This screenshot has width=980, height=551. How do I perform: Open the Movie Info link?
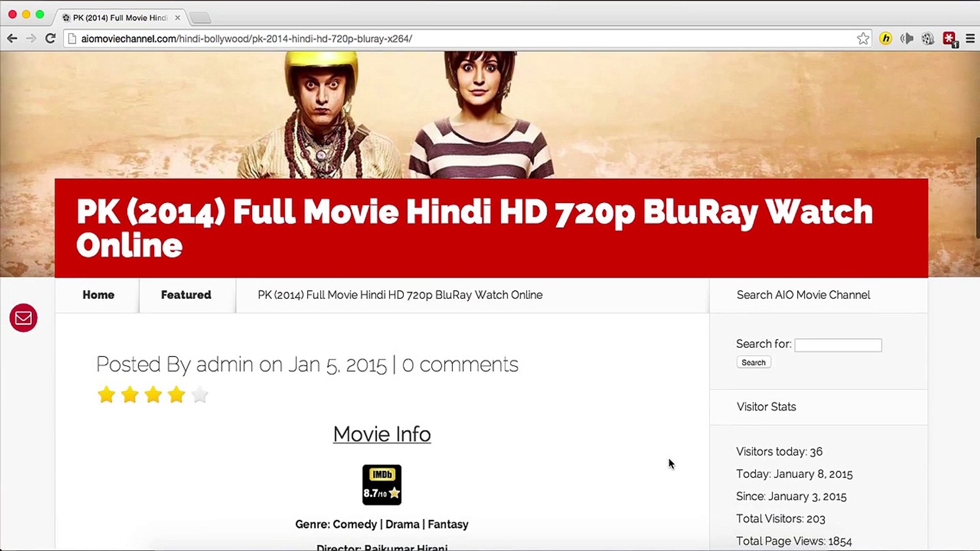(x=382, y=434)
